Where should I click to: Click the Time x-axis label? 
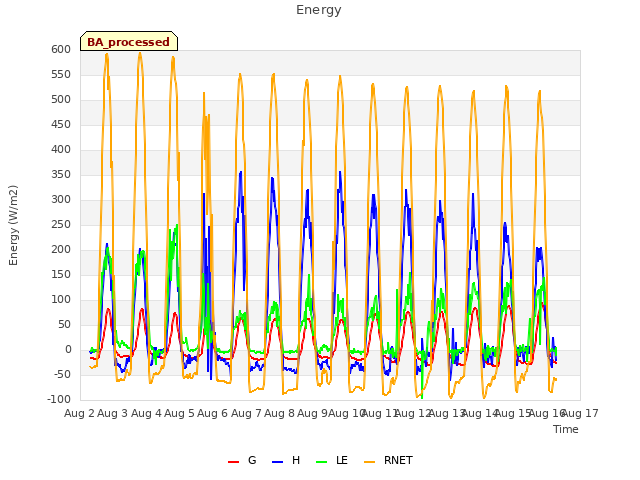566,429
